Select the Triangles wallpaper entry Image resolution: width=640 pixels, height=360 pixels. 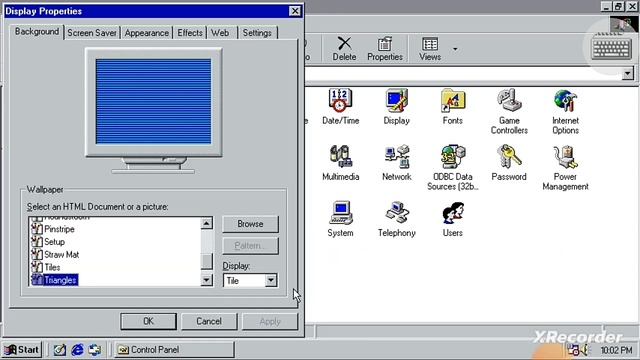pos(54,280)
